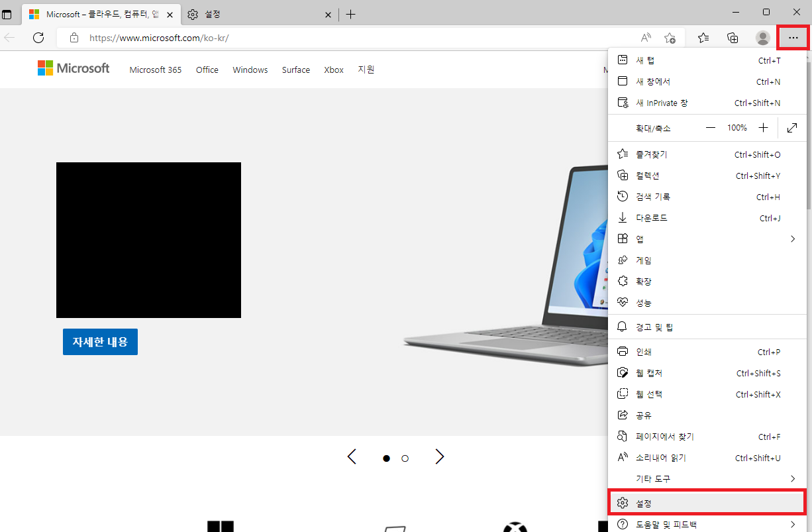Open 경고 및 팁 menu item

(707, 327)
